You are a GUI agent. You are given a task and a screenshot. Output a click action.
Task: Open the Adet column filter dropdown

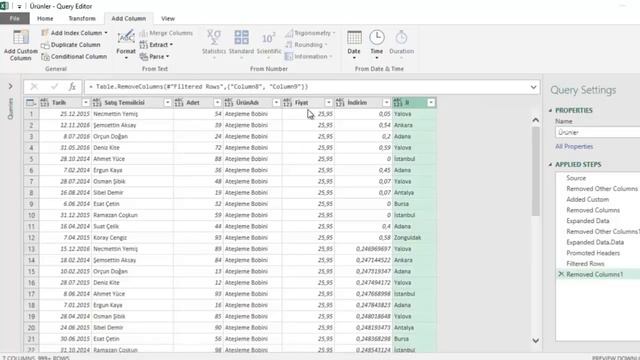[217, 102]
